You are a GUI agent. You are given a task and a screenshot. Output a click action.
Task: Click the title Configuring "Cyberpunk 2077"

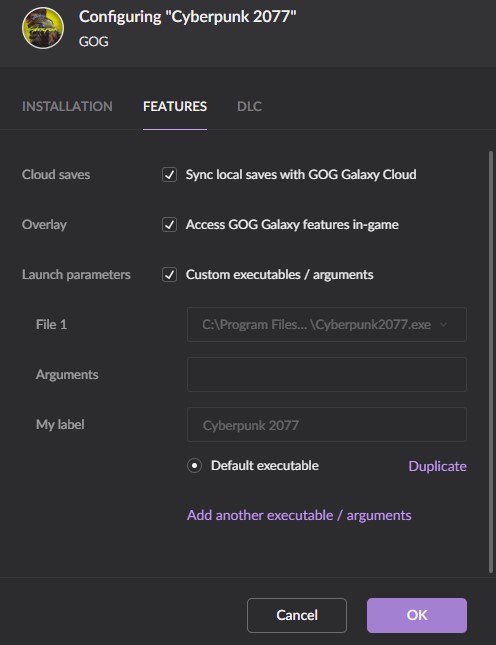[188, 17]
